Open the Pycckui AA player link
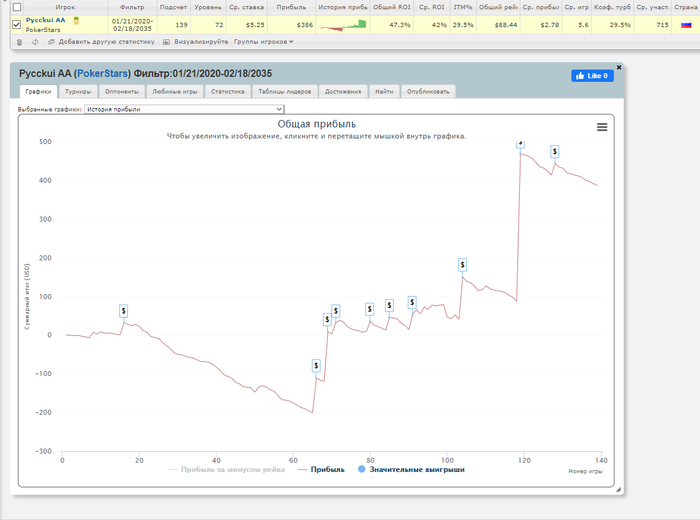700x520 pixels. pos(46,20)
